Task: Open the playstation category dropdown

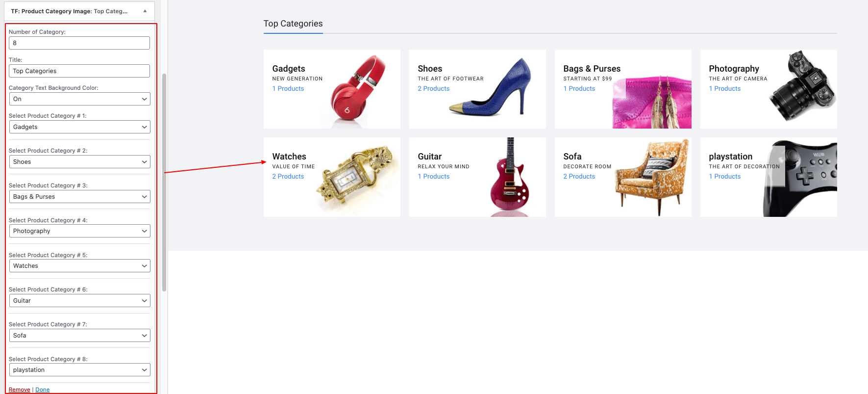Action: 79,370
